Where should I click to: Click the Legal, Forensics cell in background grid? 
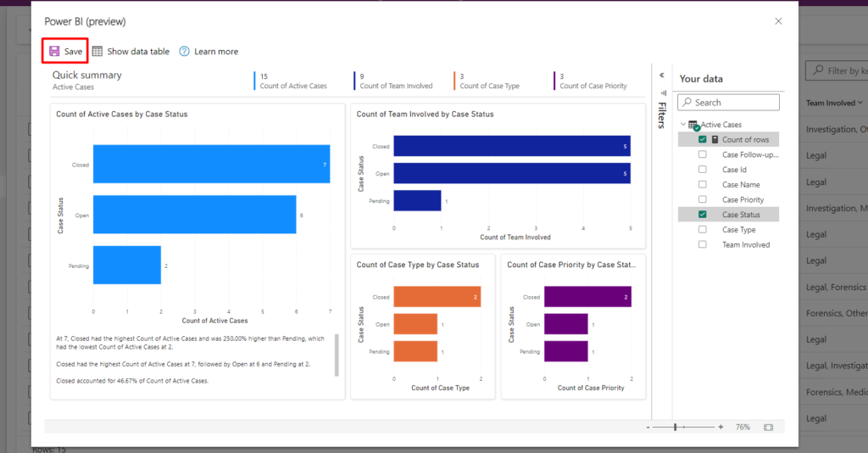point(836,287)
